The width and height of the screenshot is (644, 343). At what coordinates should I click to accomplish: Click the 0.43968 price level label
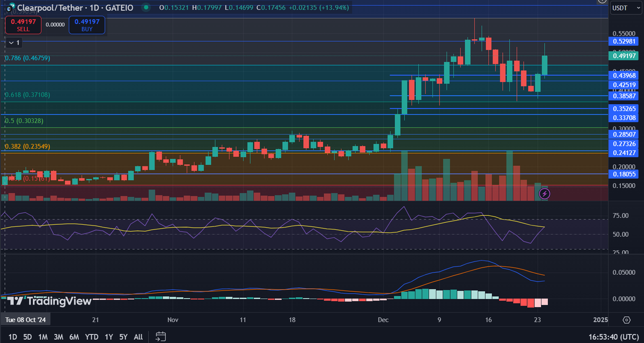[x=624, y=76]
